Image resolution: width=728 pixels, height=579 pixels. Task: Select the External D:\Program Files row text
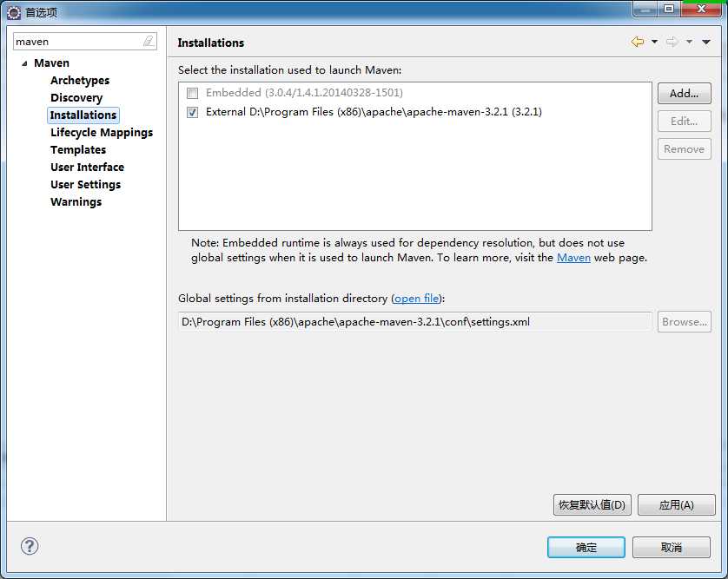tap(374, 112)
